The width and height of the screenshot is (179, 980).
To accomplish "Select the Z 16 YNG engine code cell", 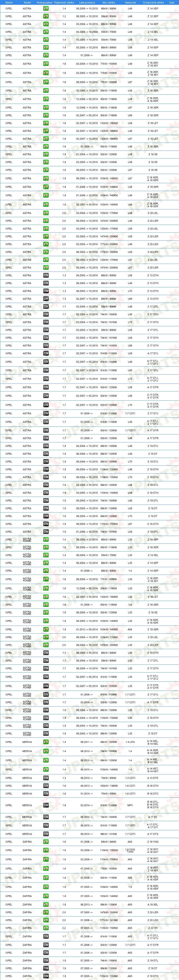I will tap(153, 842).
